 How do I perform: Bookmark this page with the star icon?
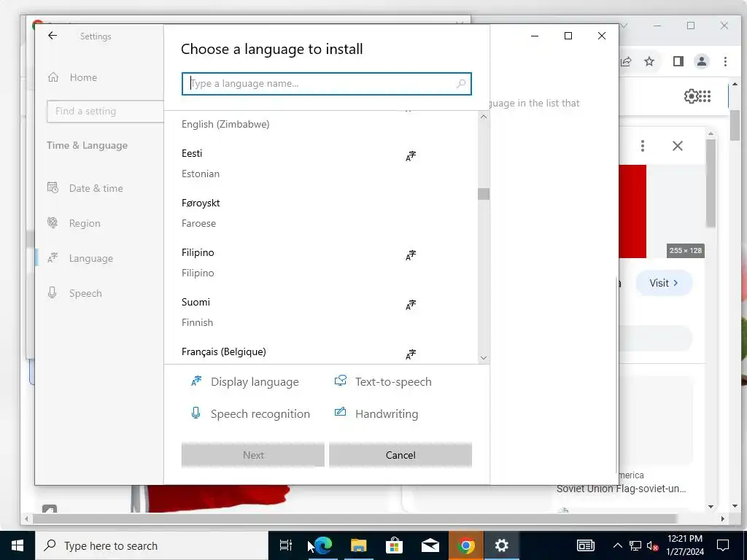tap(649, 61)
